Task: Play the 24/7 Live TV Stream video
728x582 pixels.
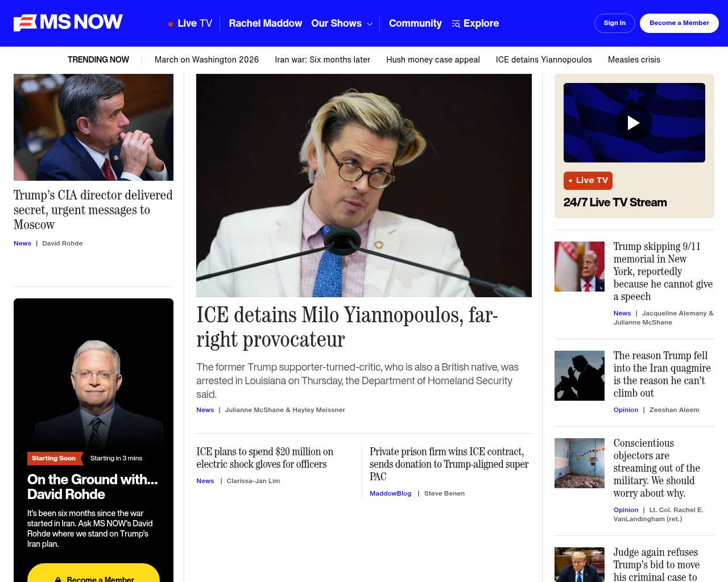Action: (634, 123)
